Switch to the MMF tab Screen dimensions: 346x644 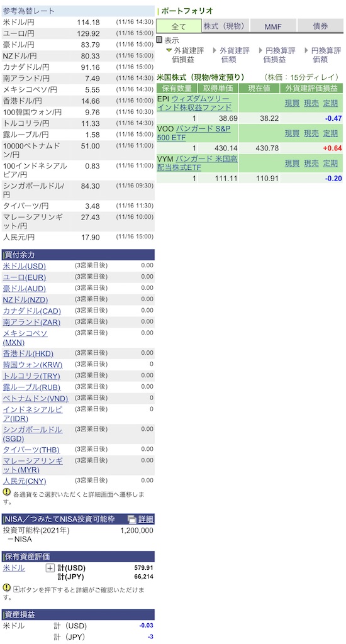click(x=273, y=26)
